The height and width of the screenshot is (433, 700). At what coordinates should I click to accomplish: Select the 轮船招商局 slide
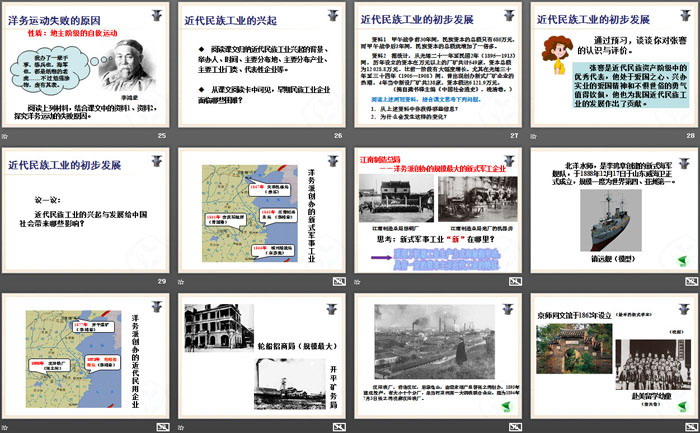coord(262,356)
